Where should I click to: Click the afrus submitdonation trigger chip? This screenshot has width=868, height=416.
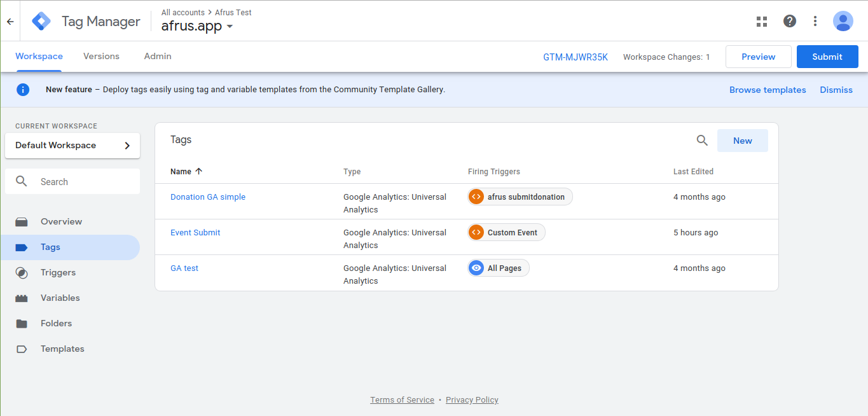click(x=520, y=197)
